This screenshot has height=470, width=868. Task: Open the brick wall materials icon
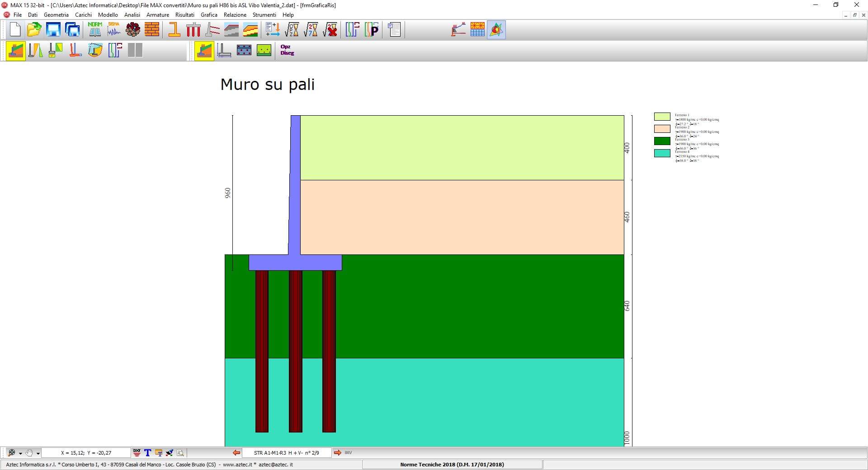point(152,30)
